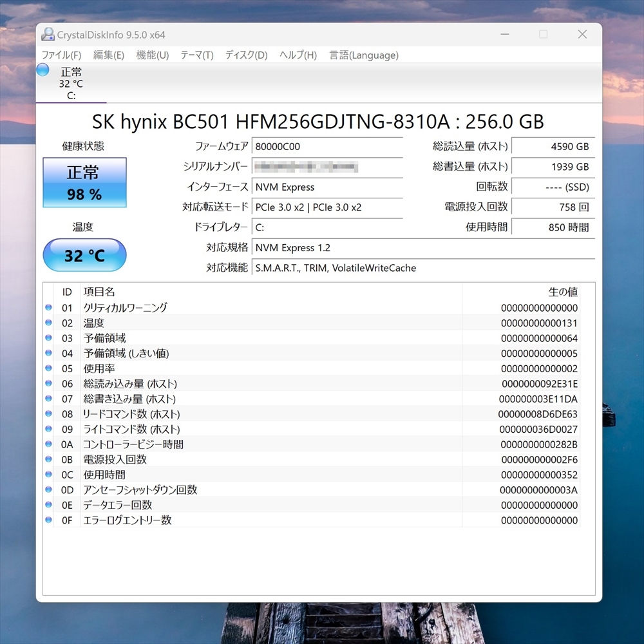Click status dot for ID 0B 電源投入回数 row
This screenshot has height=644, width=644.
pyautogui.click(x=48, y=459)
